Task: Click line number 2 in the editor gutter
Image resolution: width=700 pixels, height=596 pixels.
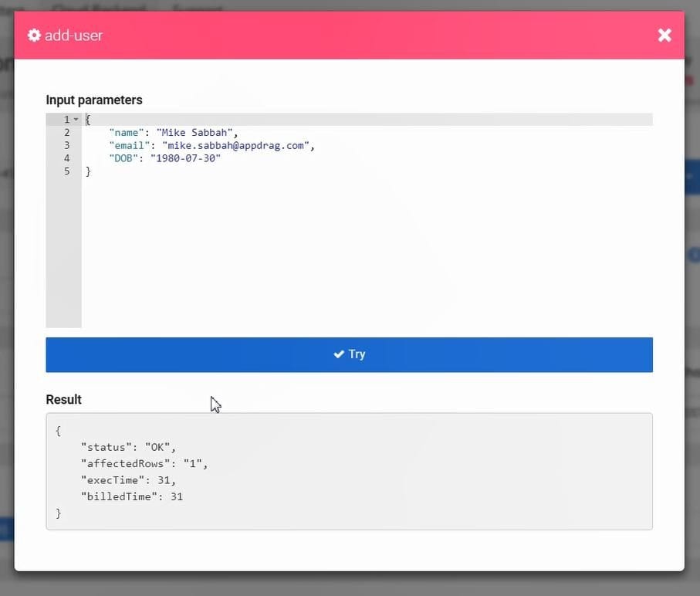Action: click(x=67, y=133)
